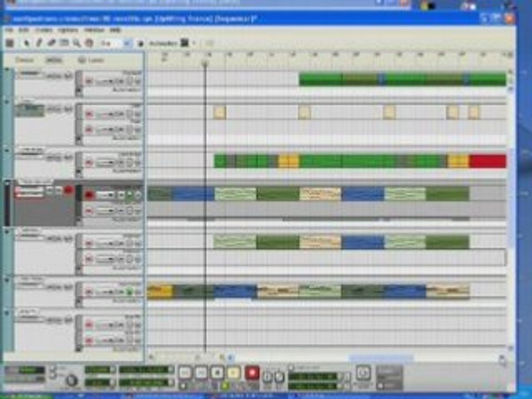Toggle snap to grid magnet button

pos(140,43)
